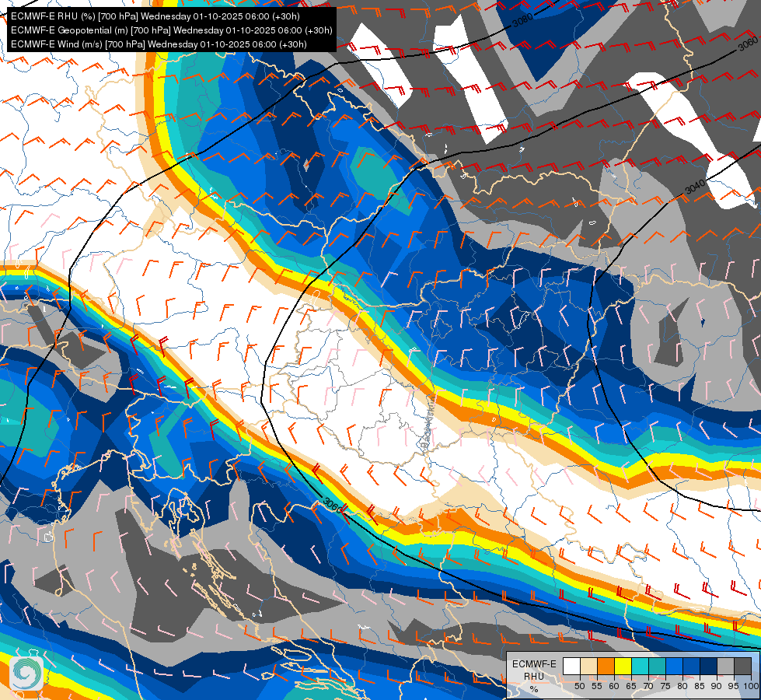Click the legend value 90

pos(717,686)
